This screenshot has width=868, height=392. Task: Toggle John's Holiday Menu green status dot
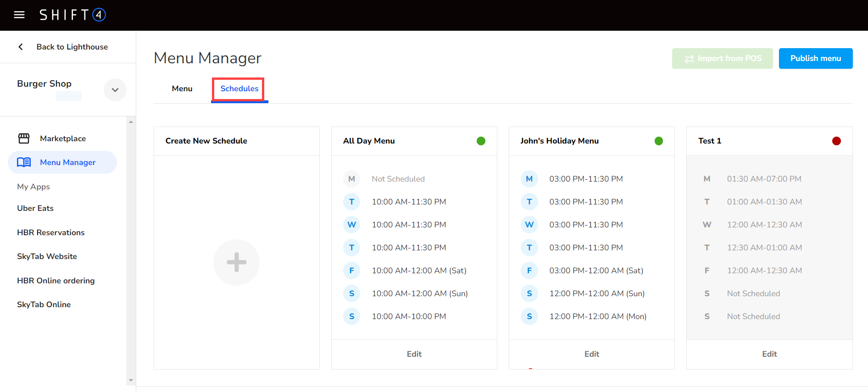point(658,141)
